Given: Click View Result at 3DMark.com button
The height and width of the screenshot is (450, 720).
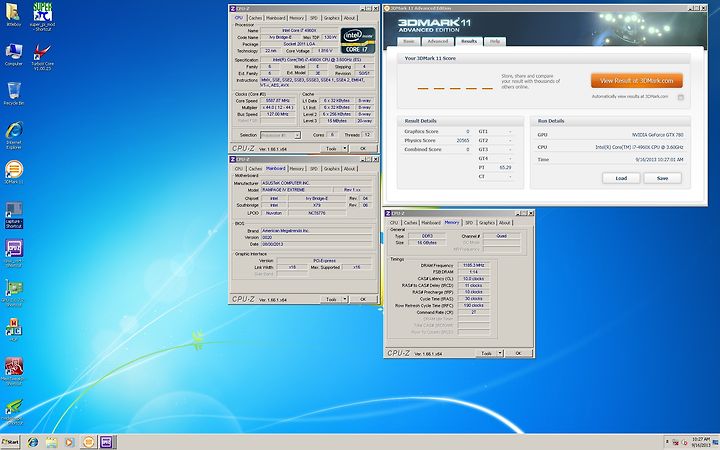Looking at the screenshot, I should 636,80.
